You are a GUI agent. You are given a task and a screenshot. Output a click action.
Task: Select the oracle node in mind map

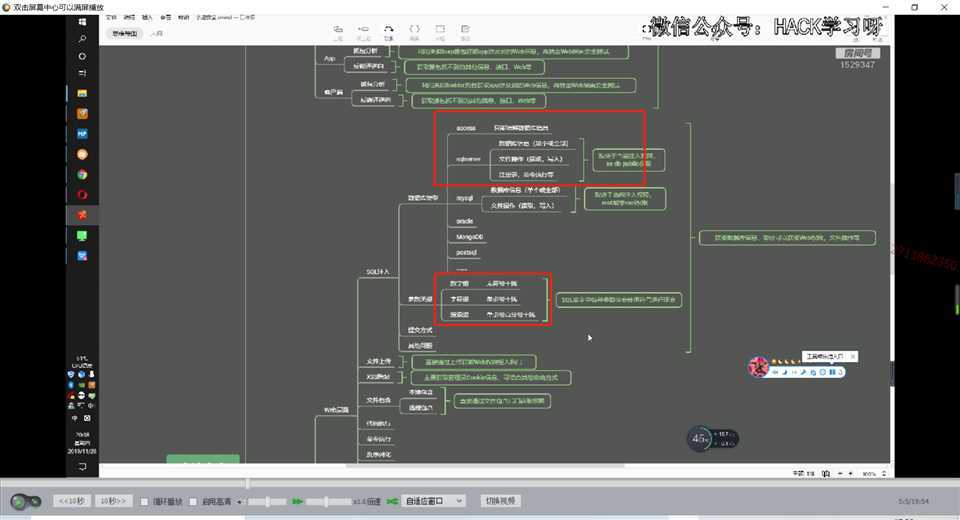pos(465,221)
